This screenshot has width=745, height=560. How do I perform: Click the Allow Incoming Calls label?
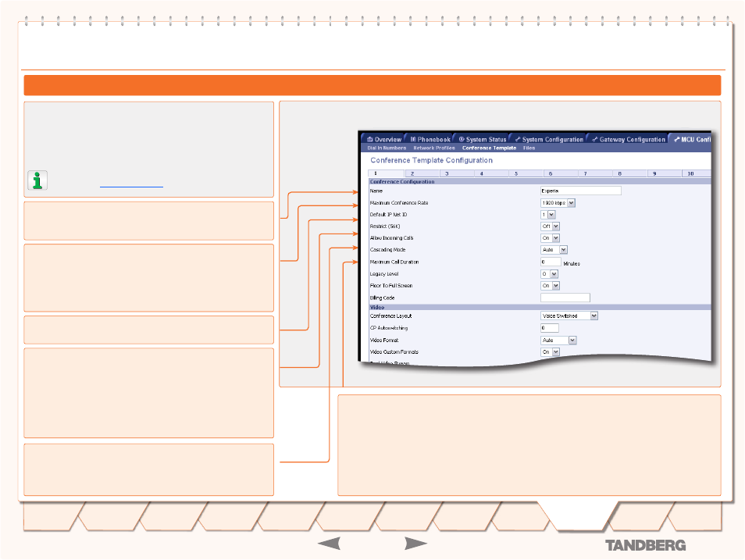click(391, 237)
